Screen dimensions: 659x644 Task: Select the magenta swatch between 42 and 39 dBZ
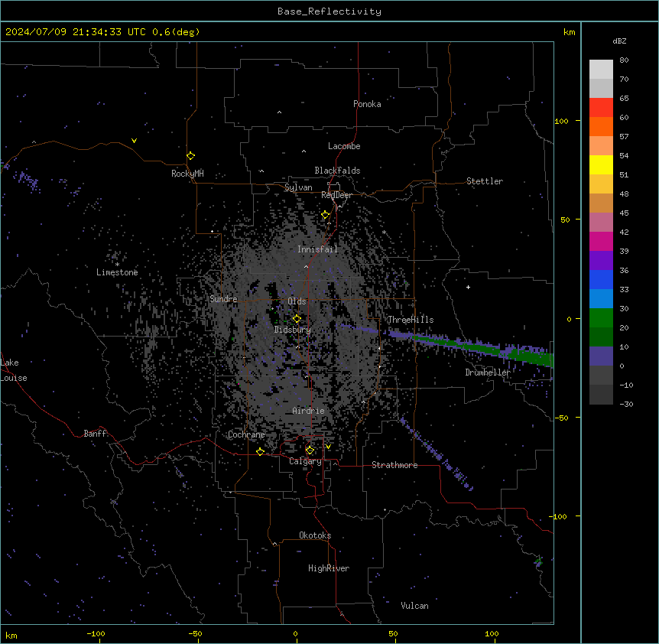click(601, 241)
